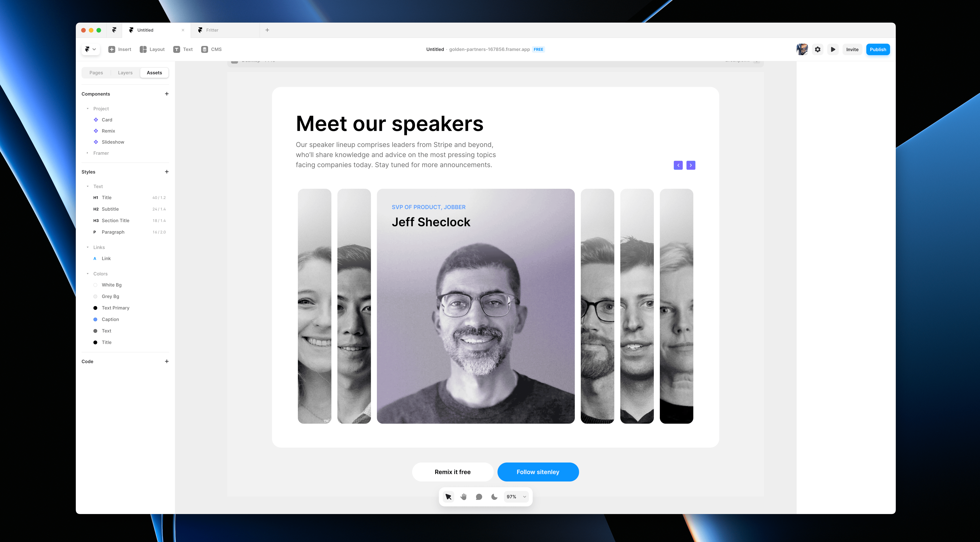Click the Publish button
Screen dimensions: 980x542
pos(878,49)
